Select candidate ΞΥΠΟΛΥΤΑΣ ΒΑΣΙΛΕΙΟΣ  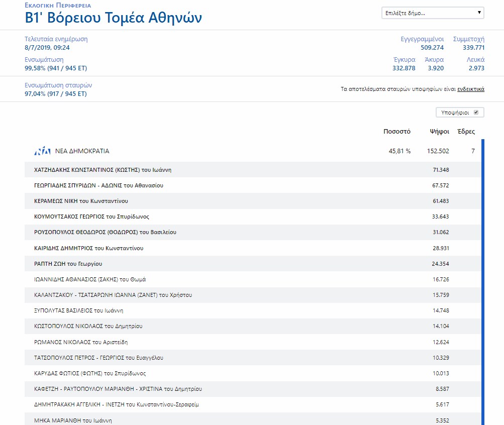click(79, 310)
